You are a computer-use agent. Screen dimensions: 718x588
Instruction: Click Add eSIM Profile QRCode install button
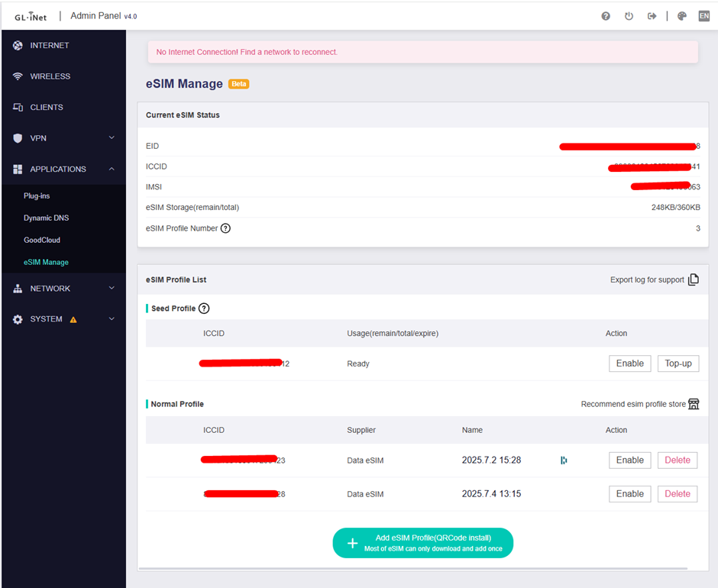(422, 543)
